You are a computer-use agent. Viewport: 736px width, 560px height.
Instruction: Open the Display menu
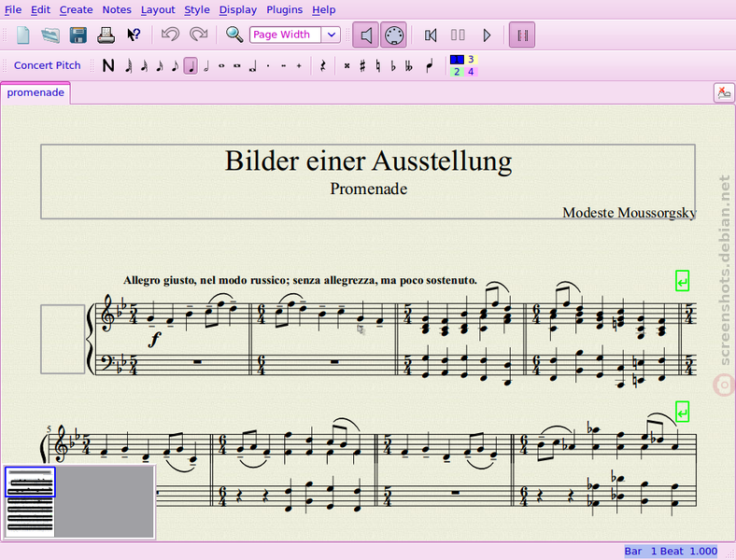tap(238, 10)
